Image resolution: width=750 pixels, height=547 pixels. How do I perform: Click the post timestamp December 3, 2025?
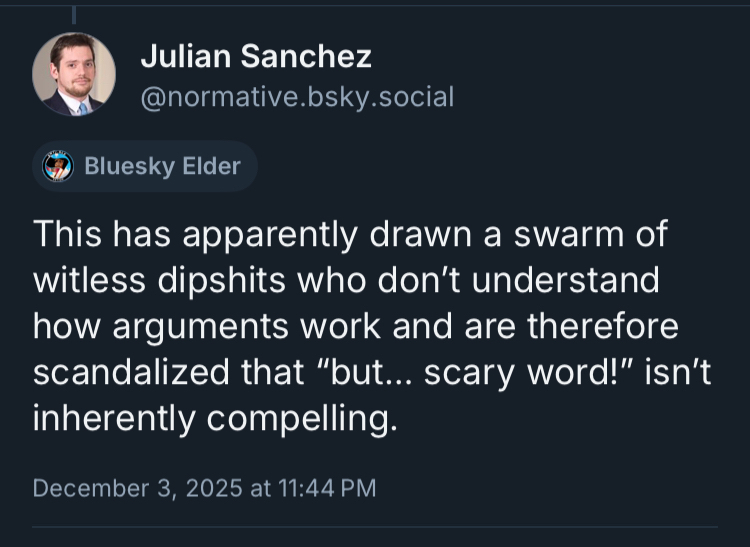click(x=137, y=488)
